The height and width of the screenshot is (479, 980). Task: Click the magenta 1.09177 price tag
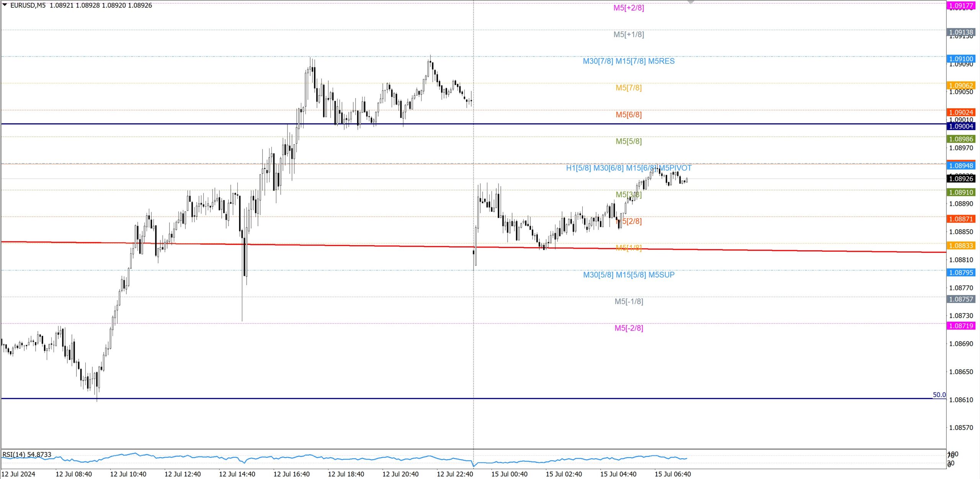click(961, 5)
